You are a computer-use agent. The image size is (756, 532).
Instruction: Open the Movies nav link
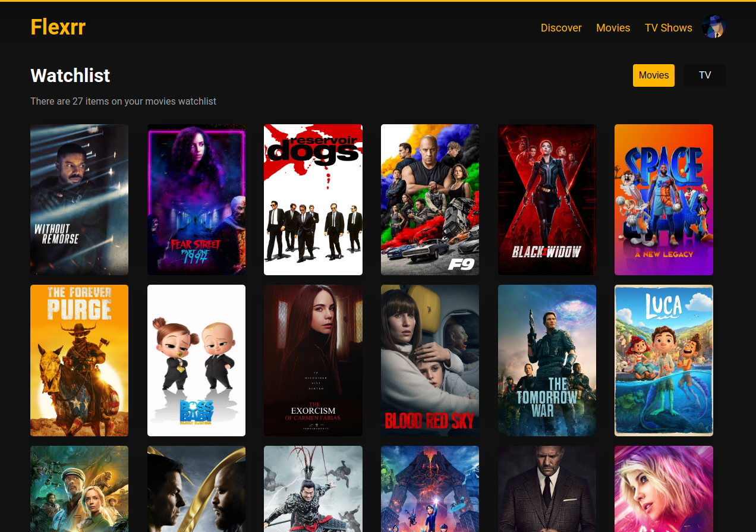click(x=613, y=28)
